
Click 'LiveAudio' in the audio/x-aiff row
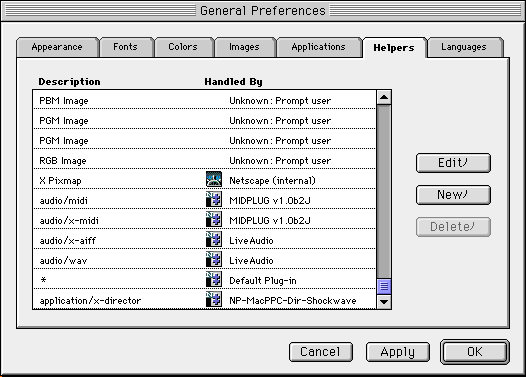click(x=251, y=240)
